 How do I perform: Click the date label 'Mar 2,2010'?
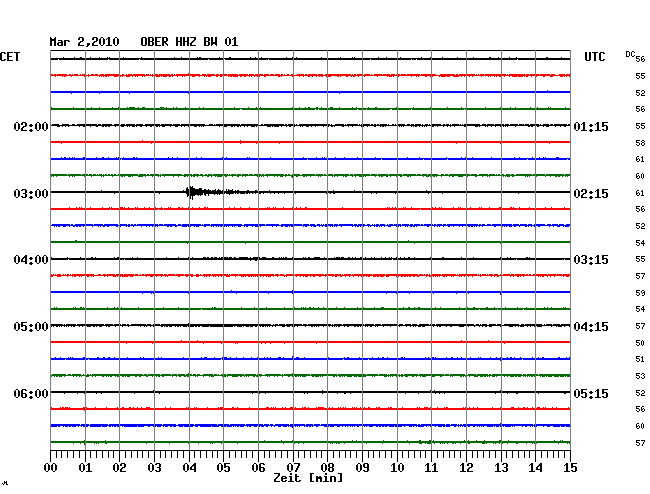click(84, 42)
